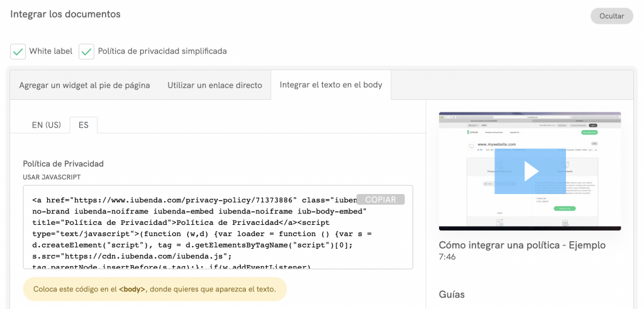The image size is (644, 309).
Task: Uncheck Política de privacidad simplificada checkbox
Action: pos(86,51)
